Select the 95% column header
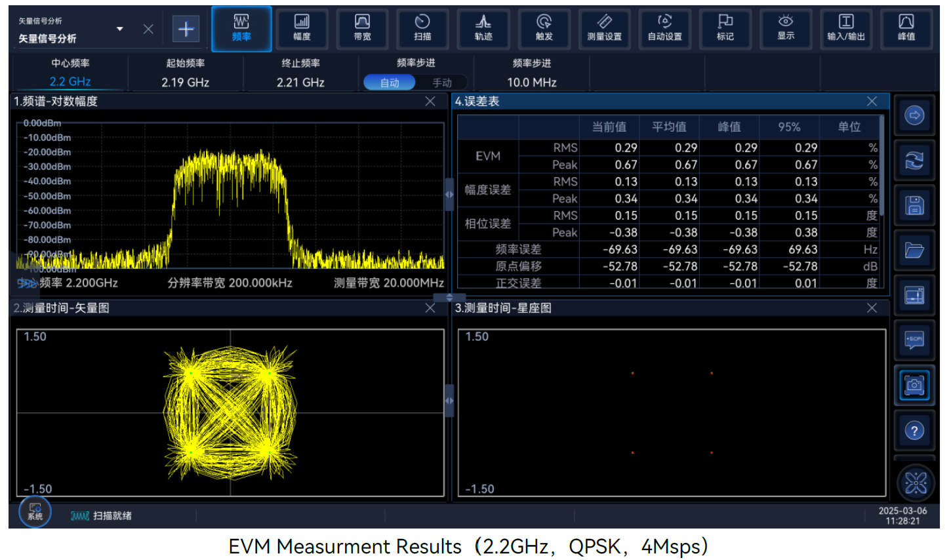Image resolution: width=951 pixels, height=560 pixels. tap(789, 127)
